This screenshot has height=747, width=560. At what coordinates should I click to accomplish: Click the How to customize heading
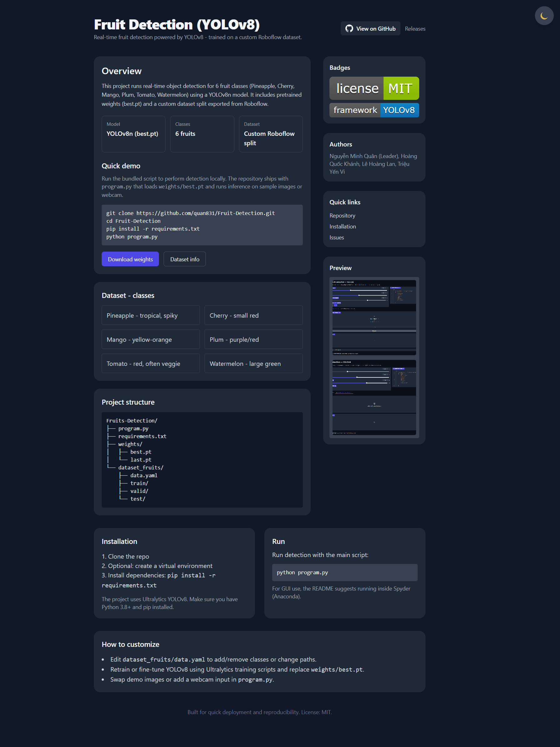click(x=130, y=644)
